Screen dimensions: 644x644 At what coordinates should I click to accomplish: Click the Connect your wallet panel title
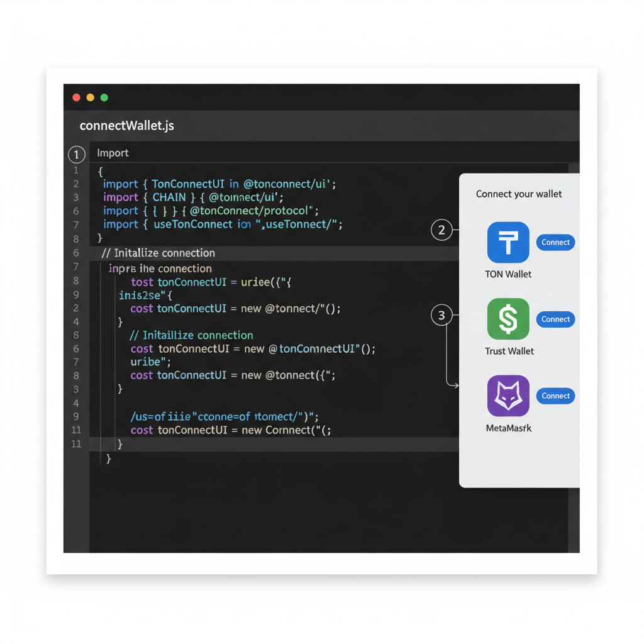coord(518,194)
